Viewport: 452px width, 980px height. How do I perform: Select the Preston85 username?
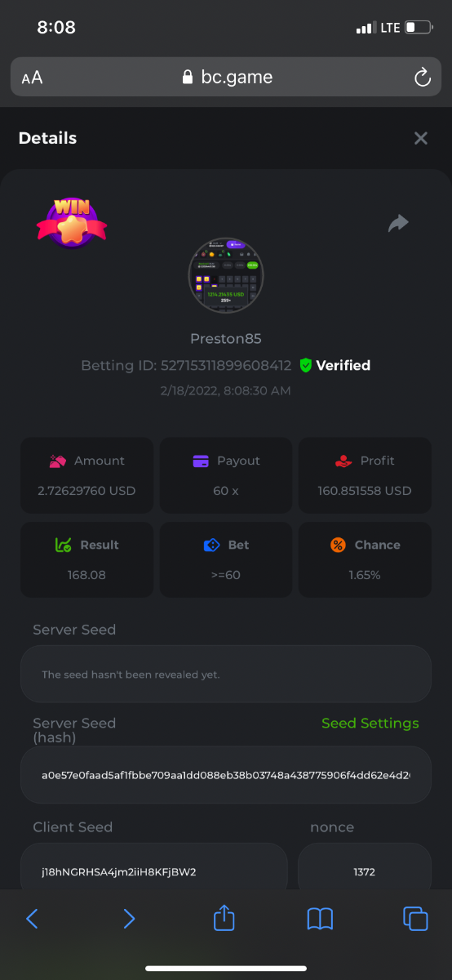coord(226,338)
